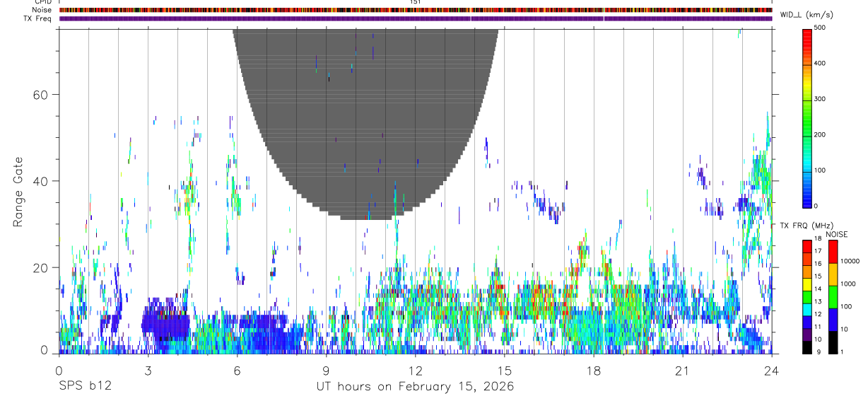
Task: Click the SPS b12 radar beam label
Action: (85, 387)
